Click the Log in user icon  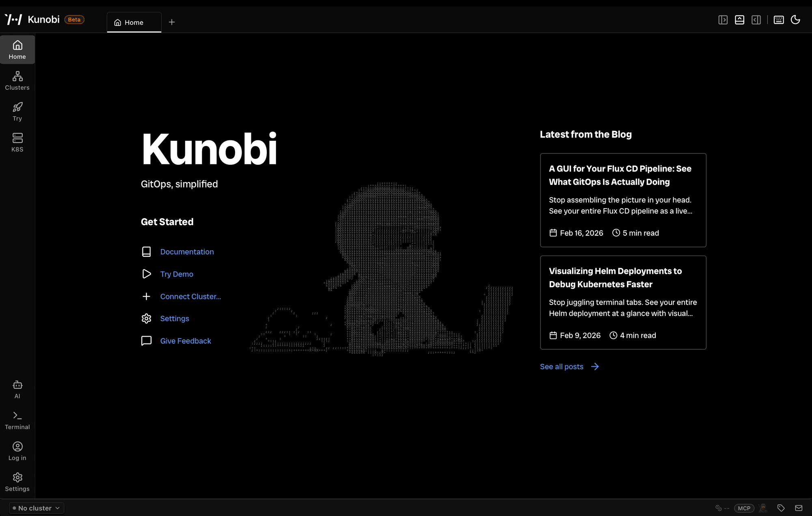17,447
